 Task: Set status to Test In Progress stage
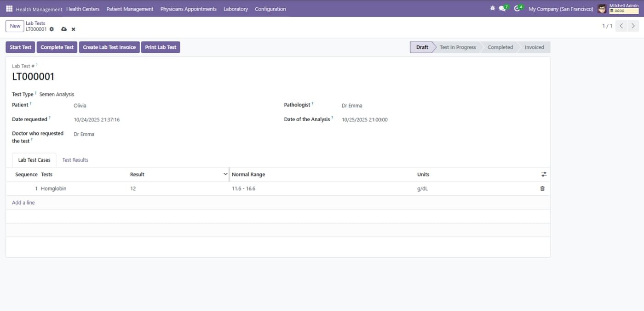click(x=458, y=47)
